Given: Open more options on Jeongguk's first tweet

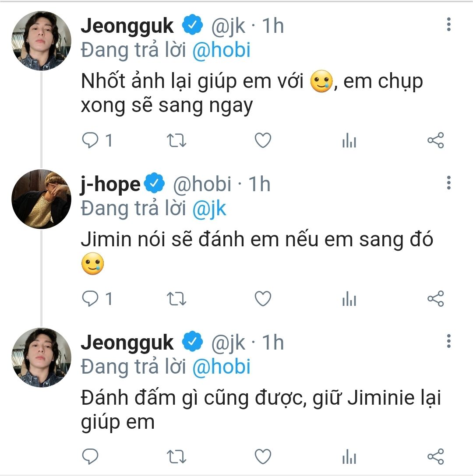Looking at the screenshot, I should 448,24.
